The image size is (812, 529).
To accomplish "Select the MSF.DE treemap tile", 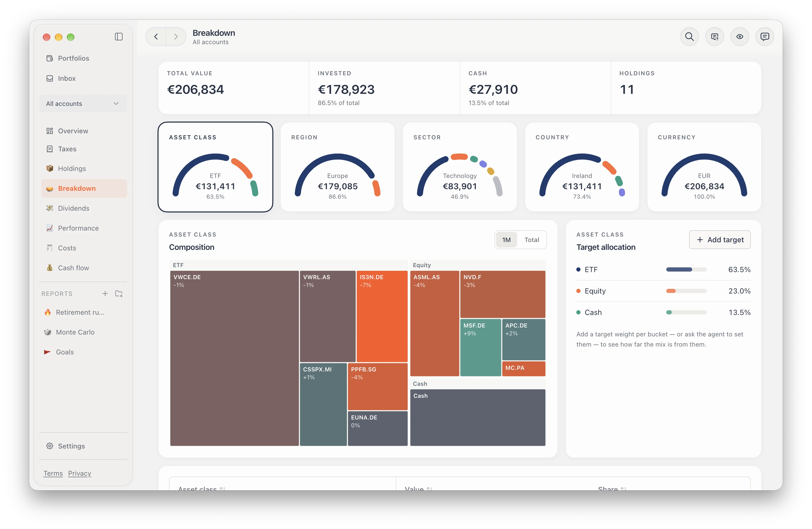I will click(480, 348).
